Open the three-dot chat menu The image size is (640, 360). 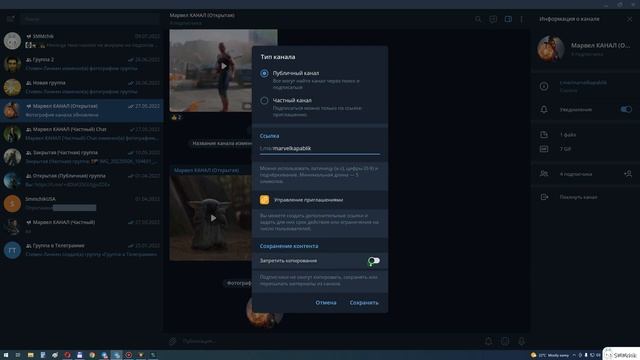click(522, 19)
